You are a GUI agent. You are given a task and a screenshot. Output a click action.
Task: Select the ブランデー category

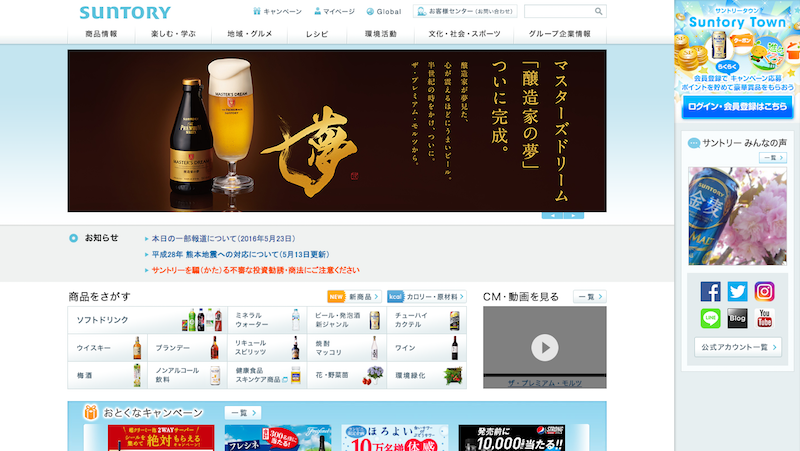pos(187,347)
